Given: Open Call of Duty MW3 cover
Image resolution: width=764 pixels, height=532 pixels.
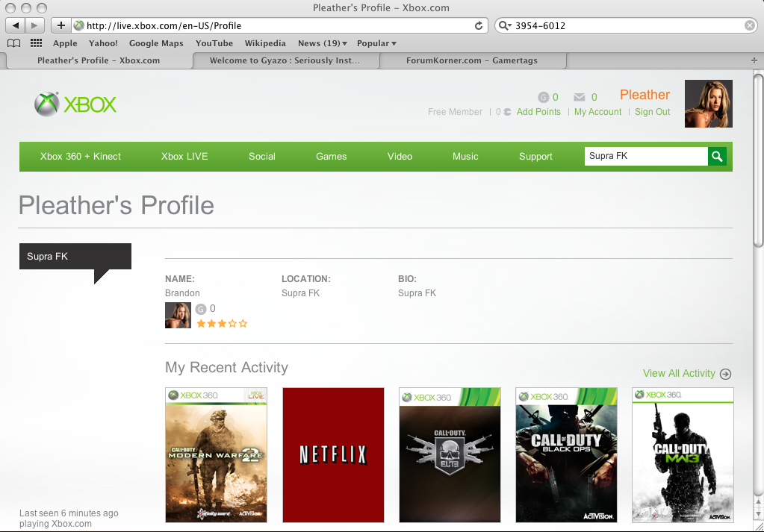Looking at the screenshot, I should (683, 455).
